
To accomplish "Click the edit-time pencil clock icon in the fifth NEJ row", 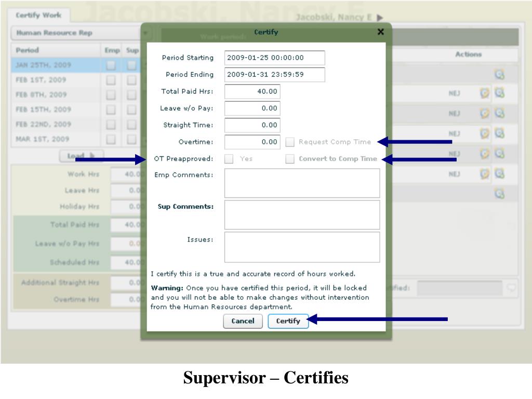I will point(485,174).
